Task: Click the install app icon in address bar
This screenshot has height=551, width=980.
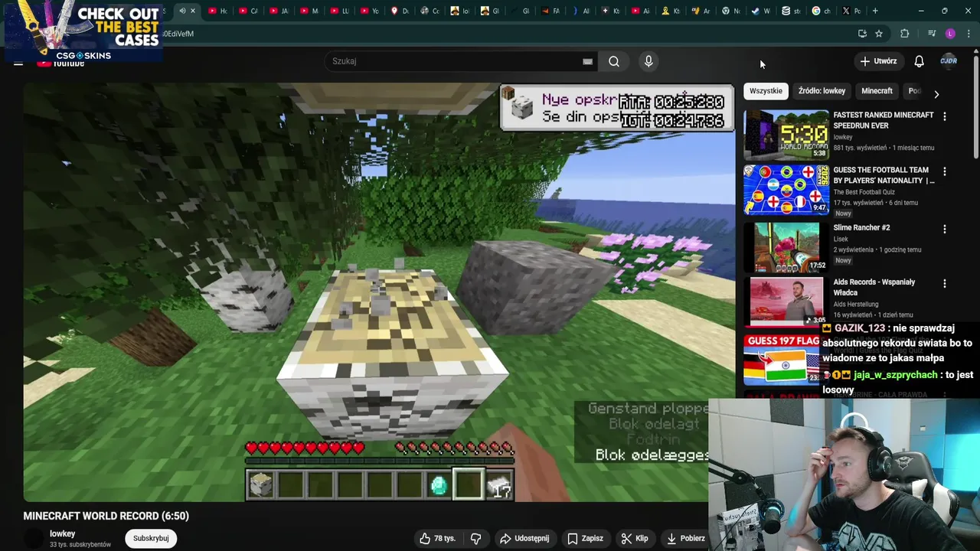Action: tap(862, 34)
